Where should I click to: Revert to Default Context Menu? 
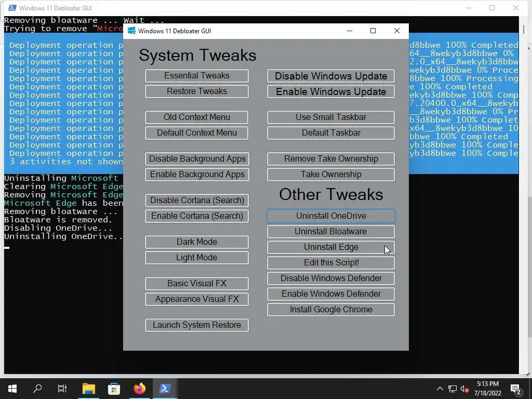pos(197,132)
